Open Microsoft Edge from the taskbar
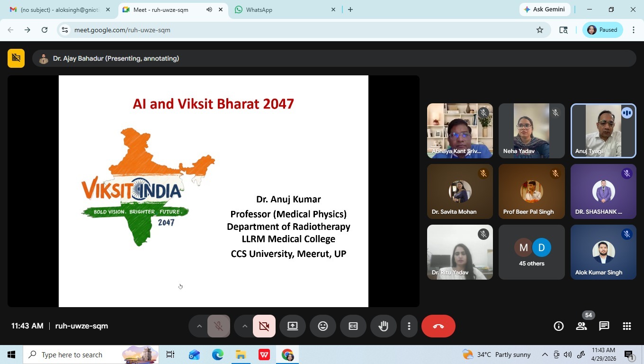Viewport: 644px width, 364px height. 217,355
